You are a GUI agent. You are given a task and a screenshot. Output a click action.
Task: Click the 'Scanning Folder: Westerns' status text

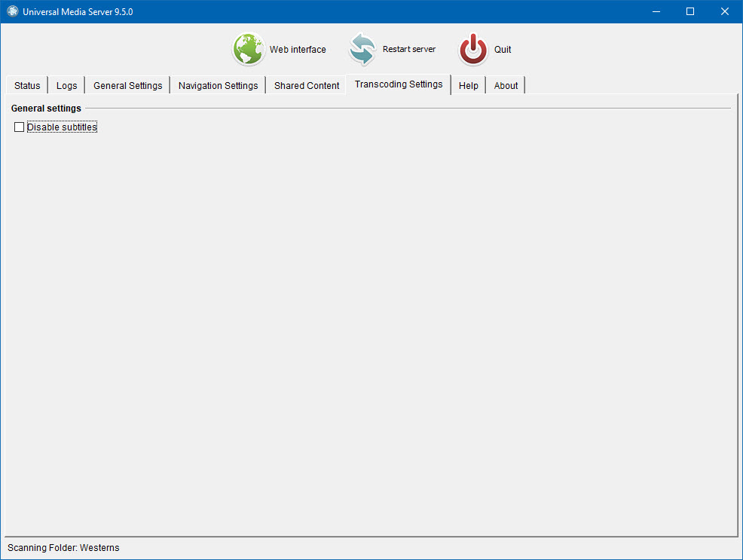[63, 548]
